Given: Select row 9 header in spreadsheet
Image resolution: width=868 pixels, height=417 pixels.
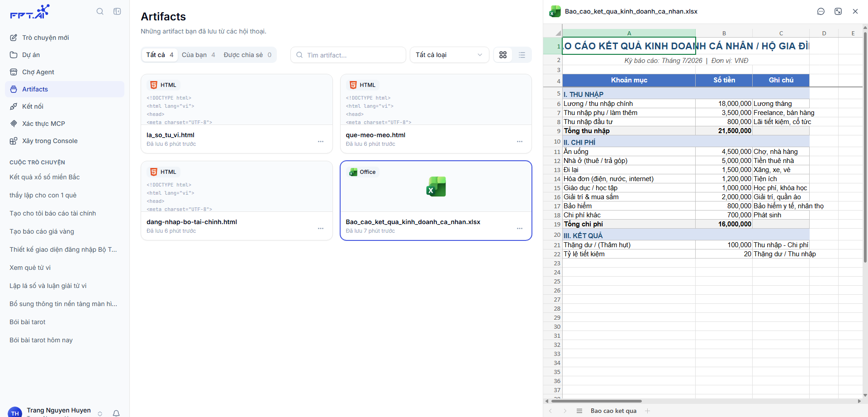Looking at the screenshot, I should click(x=553, y=131).
